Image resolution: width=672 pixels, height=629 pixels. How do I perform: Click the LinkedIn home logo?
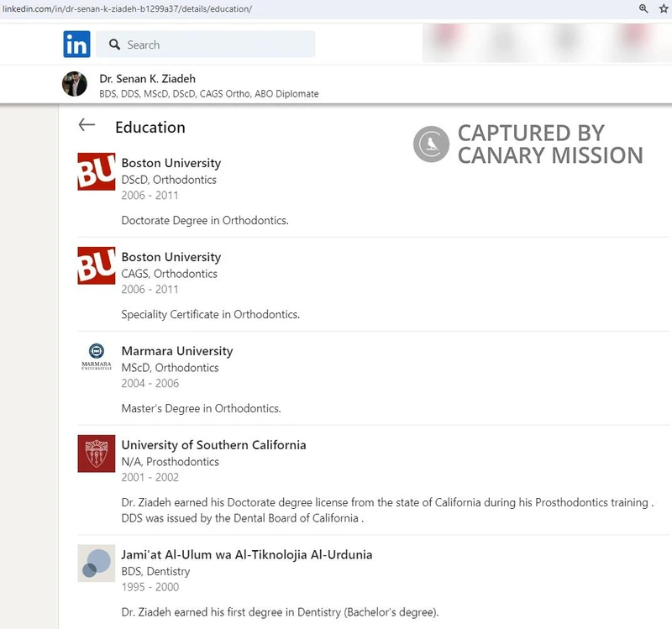(x=76, y=44)
